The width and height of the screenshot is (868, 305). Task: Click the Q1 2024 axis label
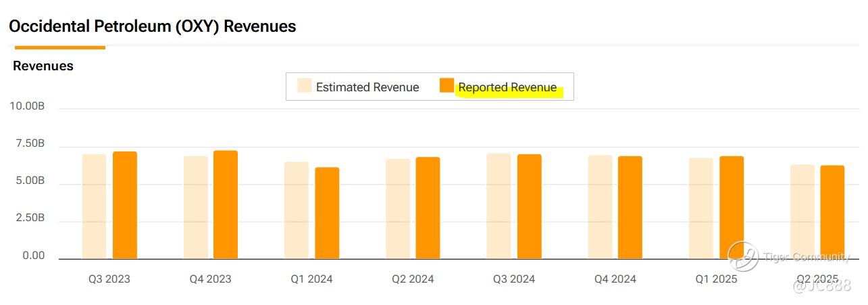311,279
